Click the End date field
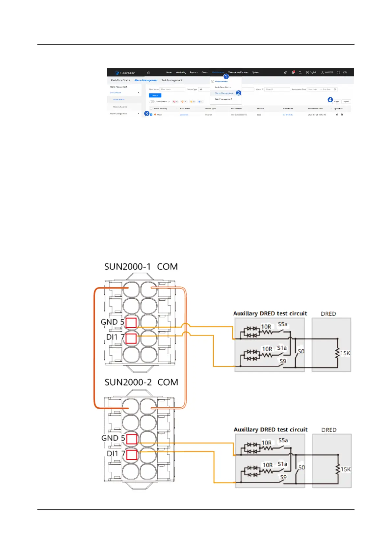The image size is (392, 554). 327,89
